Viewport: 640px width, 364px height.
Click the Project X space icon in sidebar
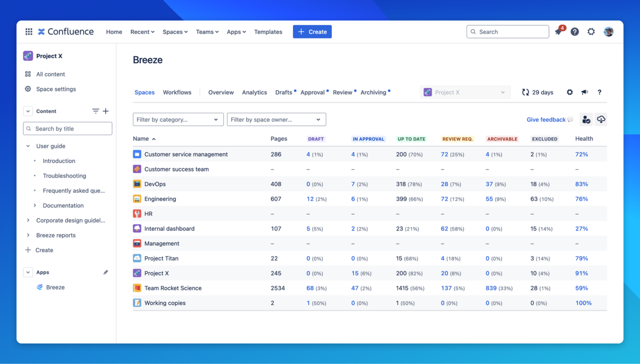pyautogui.click(x=28, y=56)
